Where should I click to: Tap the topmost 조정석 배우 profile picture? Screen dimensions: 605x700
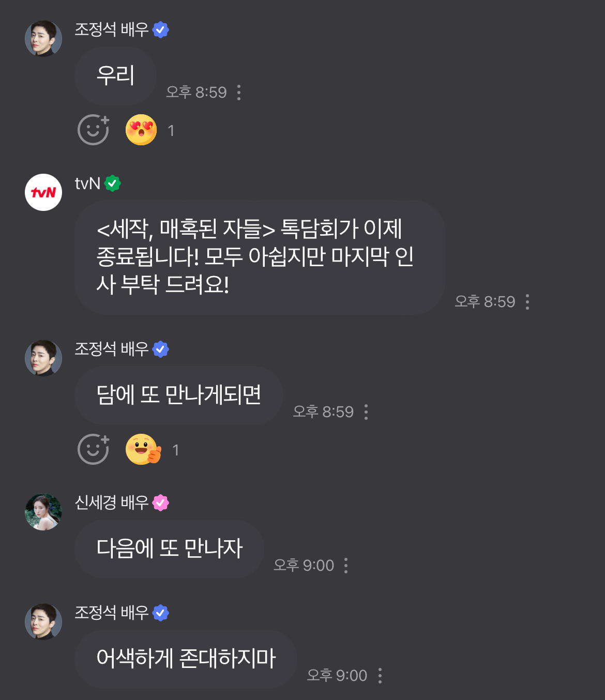[43, 39]
